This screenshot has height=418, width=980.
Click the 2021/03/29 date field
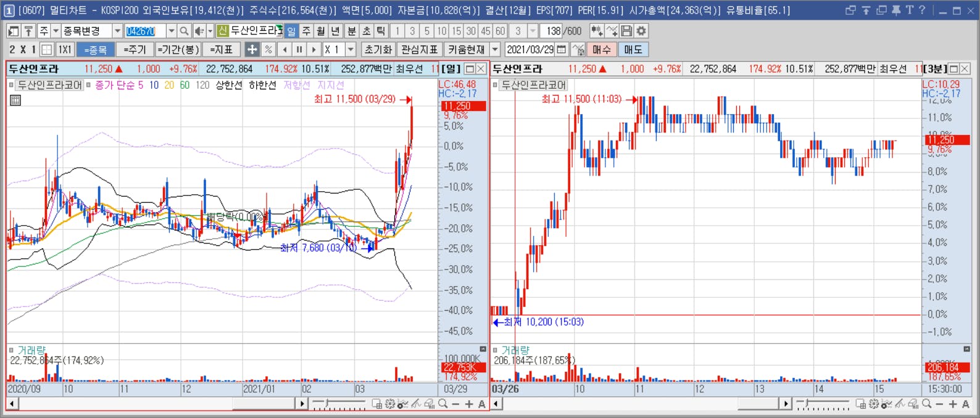530,49
